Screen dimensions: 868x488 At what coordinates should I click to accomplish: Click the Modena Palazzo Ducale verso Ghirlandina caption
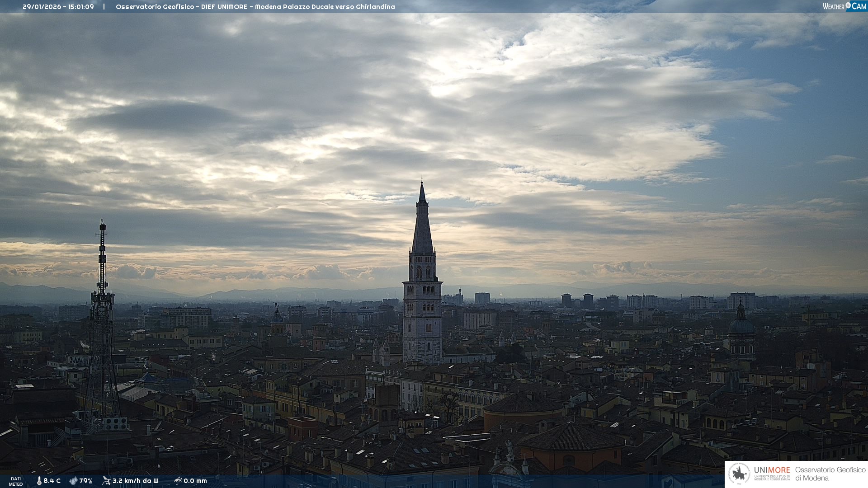coord(325,7)
